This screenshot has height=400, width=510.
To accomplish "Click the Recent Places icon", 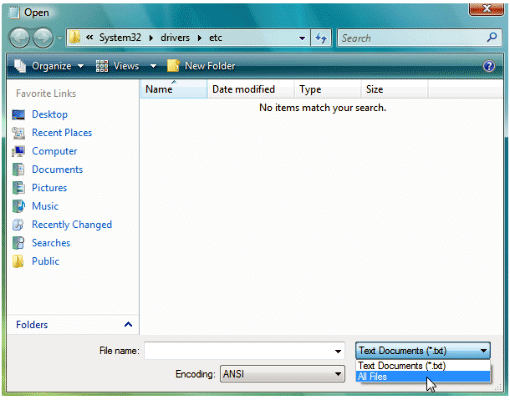I will tap(18, 133).
